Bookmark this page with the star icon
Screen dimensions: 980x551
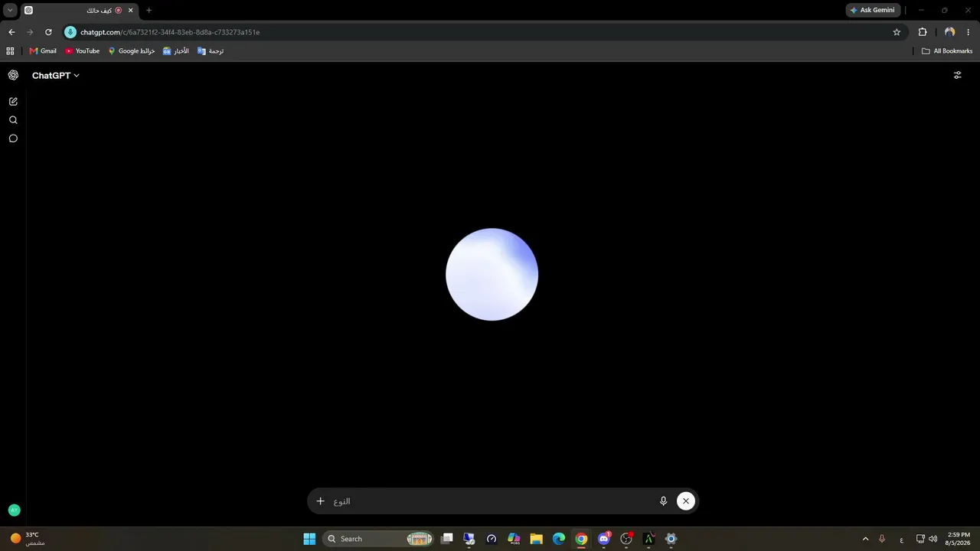click(897, 32)
